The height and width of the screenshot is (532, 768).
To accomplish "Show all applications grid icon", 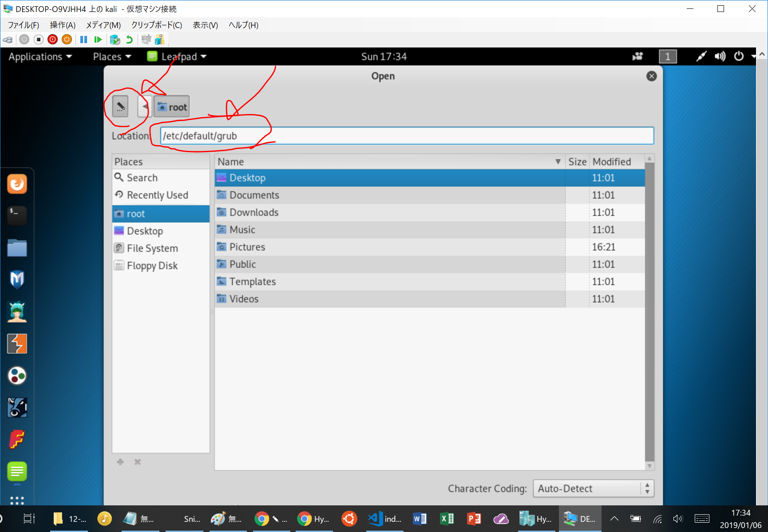I will [x=17, y=500].
